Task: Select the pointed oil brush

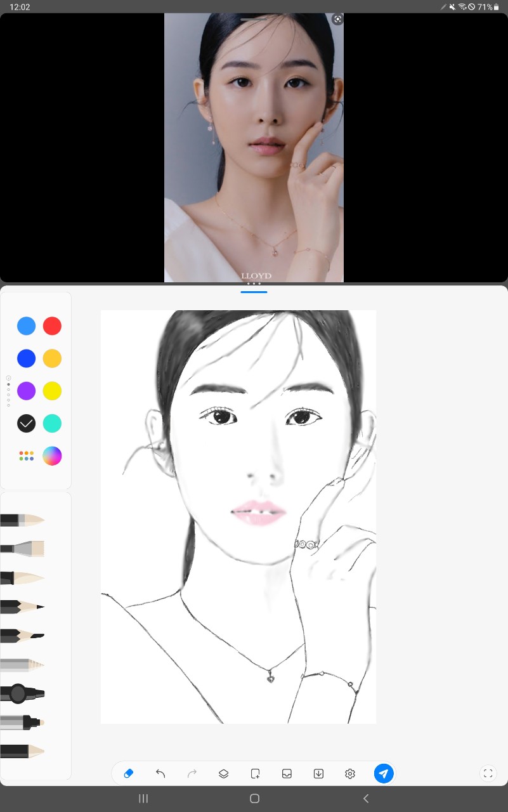Action: [x=22, y=578]
